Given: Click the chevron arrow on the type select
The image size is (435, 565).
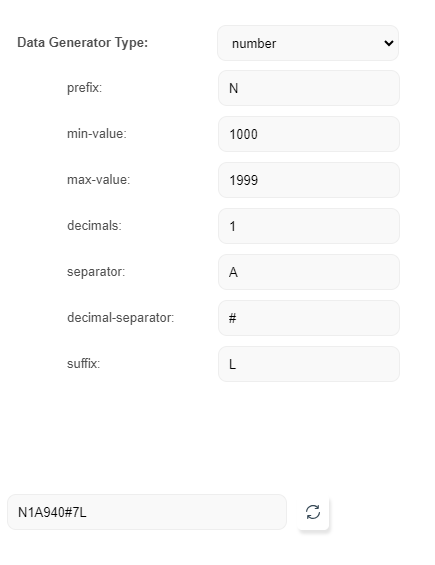Looking at the screenshot, I should (389, 43).
